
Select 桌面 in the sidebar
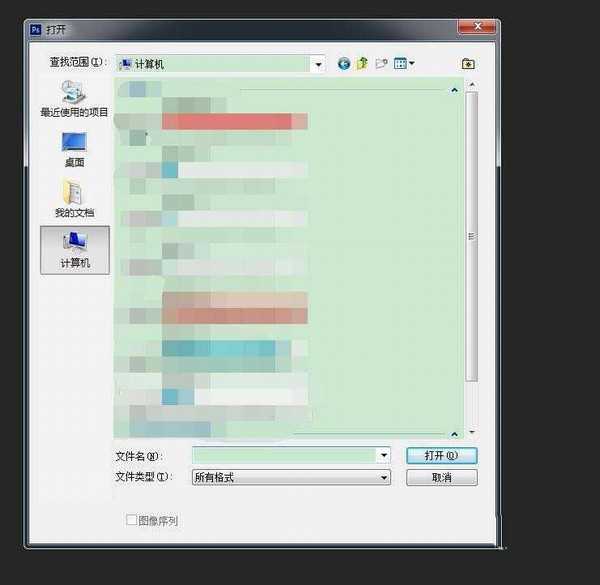pos(74,149)
